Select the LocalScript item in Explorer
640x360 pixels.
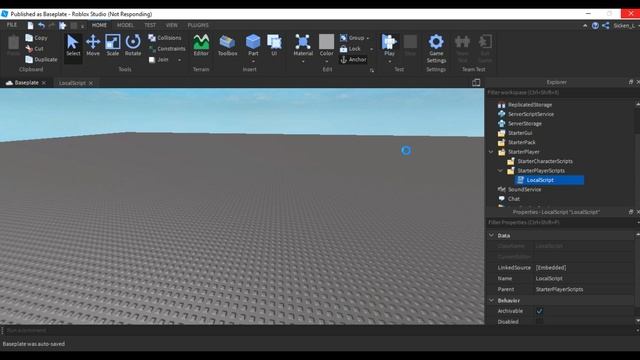549,180
